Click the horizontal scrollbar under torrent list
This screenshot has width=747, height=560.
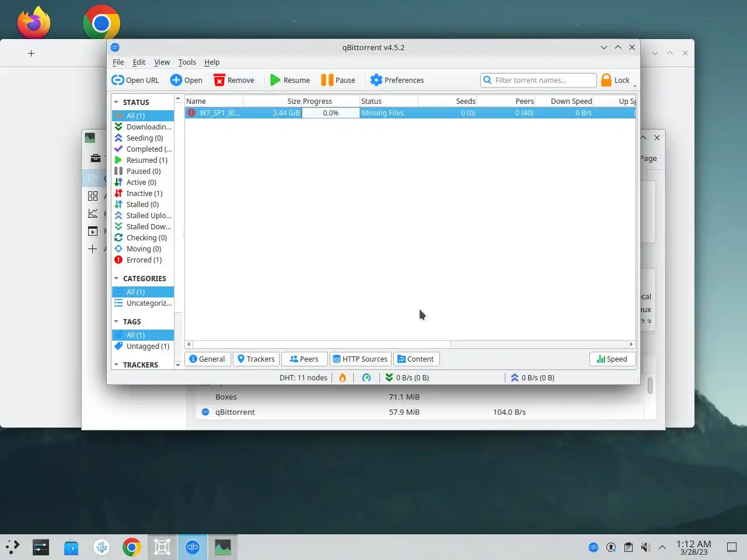click(322, 344)
